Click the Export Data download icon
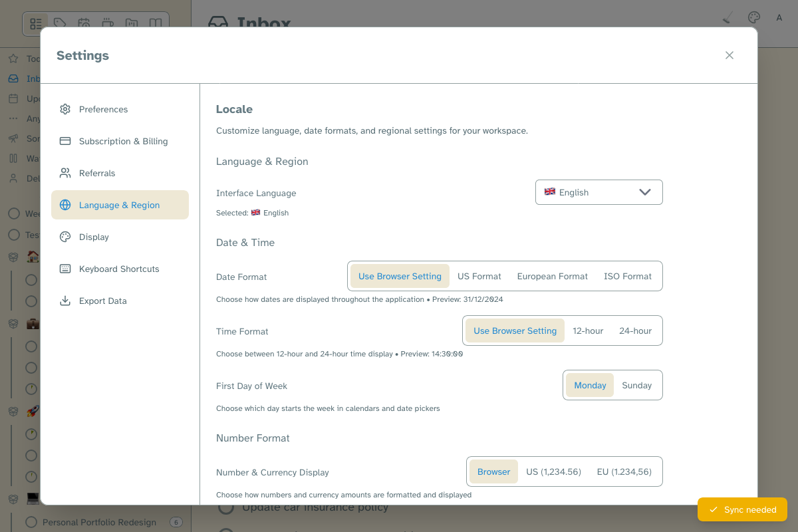The height and width of the screenshot is (532, 798). [x=65, y=301]
